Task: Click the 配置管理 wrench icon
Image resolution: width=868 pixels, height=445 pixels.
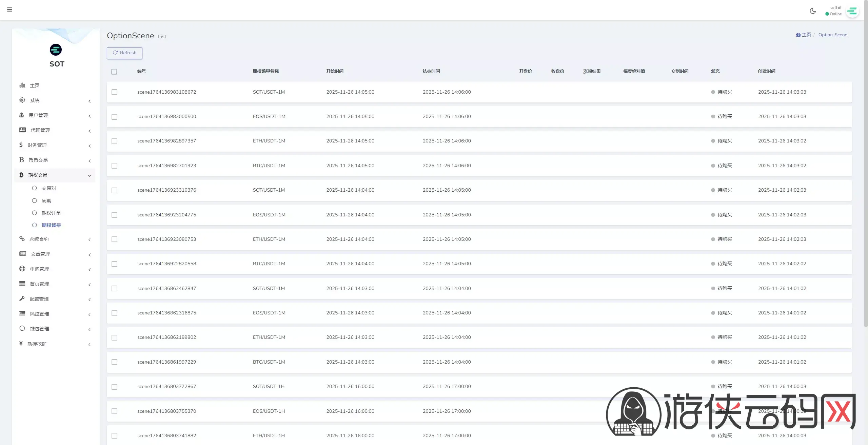Action: point(22,298)
